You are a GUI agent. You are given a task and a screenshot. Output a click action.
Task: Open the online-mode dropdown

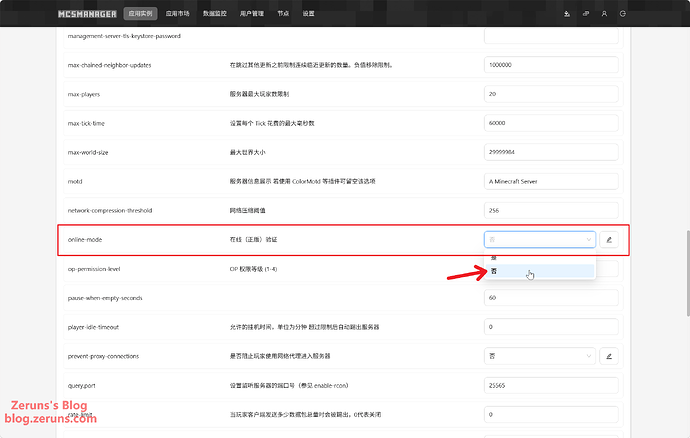540,239
